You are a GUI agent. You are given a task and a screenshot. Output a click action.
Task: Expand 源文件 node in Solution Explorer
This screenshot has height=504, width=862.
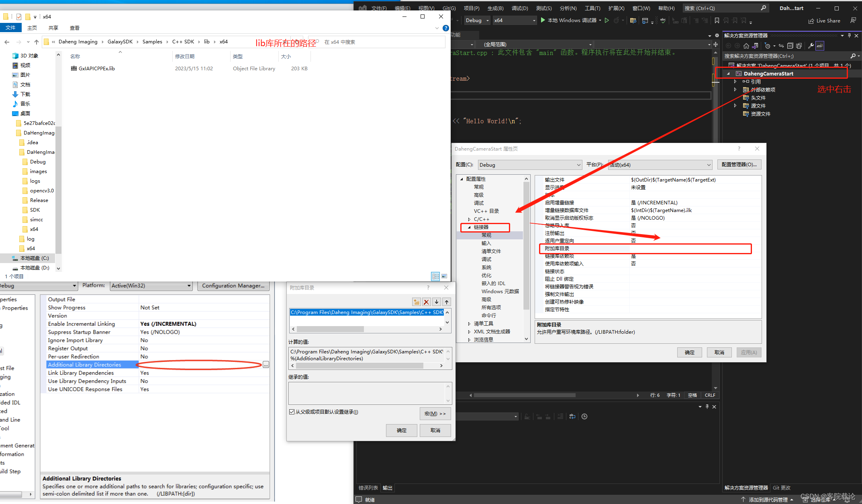click(x=735, y=106)
